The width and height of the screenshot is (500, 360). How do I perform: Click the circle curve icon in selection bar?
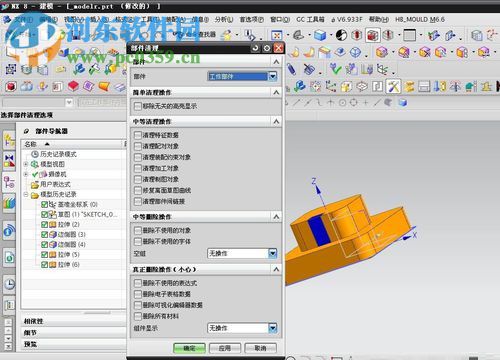[x=342, y=102]
